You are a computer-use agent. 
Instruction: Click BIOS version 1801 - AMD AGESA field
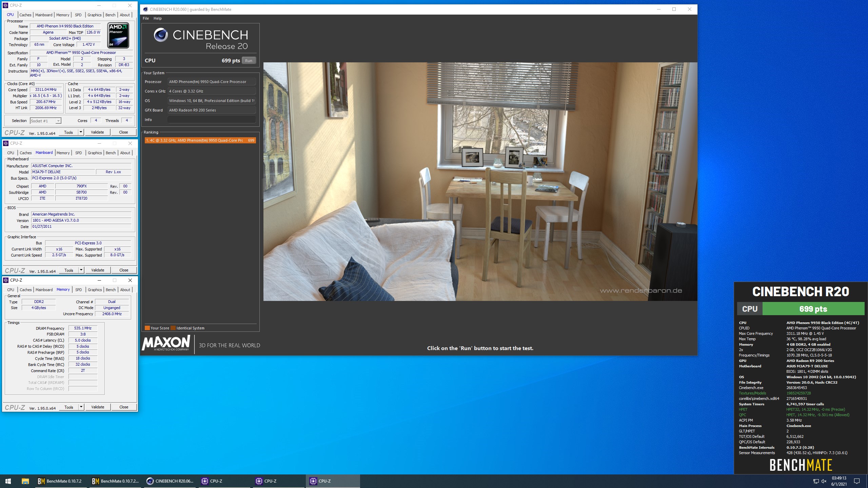(81, 220)
